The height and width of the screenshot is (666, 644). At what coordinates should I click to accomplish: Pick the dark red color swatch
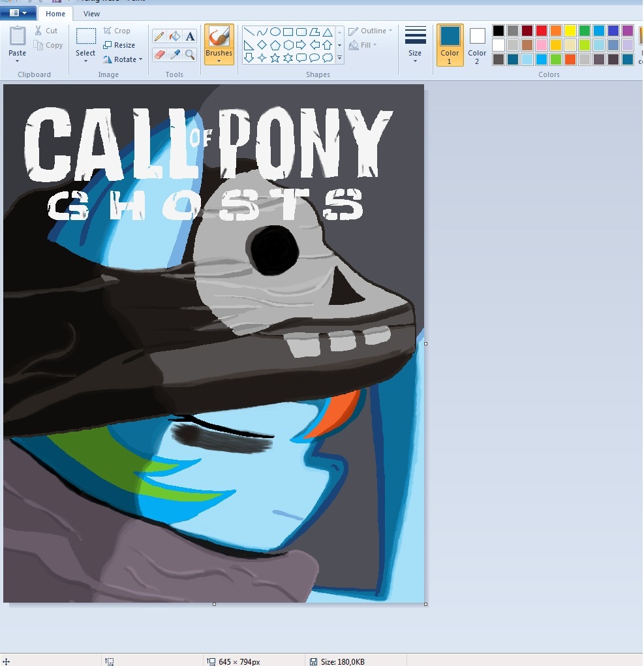point(527,31)
